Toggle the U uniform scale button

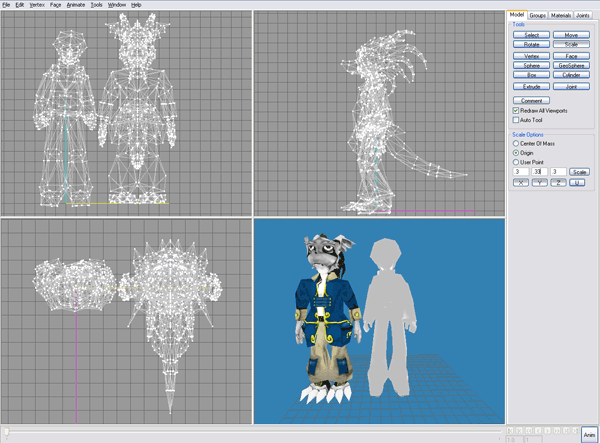(x=577, y=182)
